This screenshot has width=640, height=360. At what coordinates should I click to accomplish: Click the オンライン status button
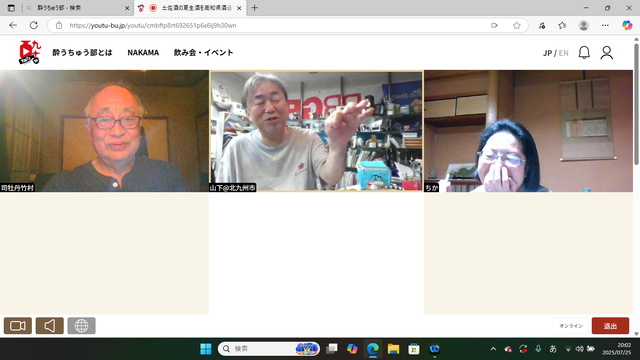[571, 326]
